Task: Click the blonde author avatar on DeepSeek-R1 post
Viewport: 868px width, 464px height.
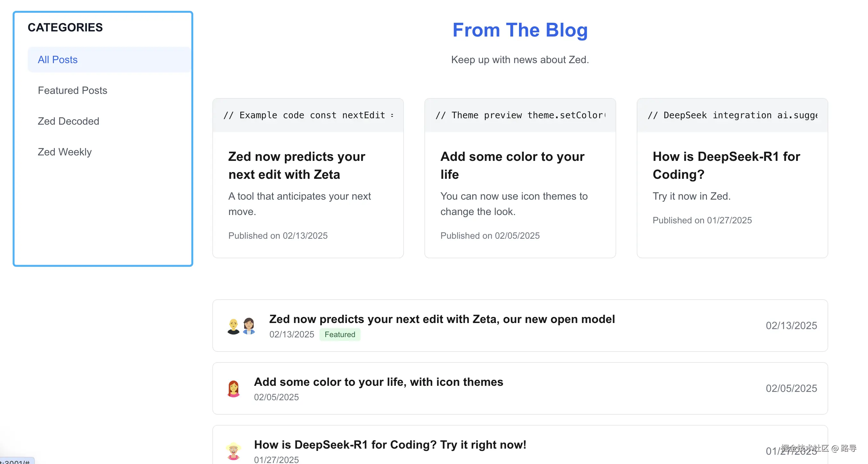Action: point(233,451)
